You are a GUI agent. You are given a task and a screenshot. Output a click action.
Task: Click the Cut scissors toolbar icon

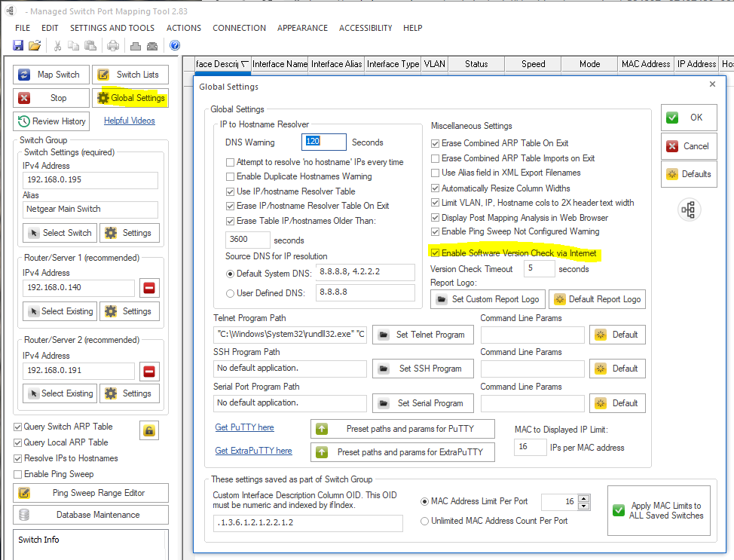(x=57, y=45)
